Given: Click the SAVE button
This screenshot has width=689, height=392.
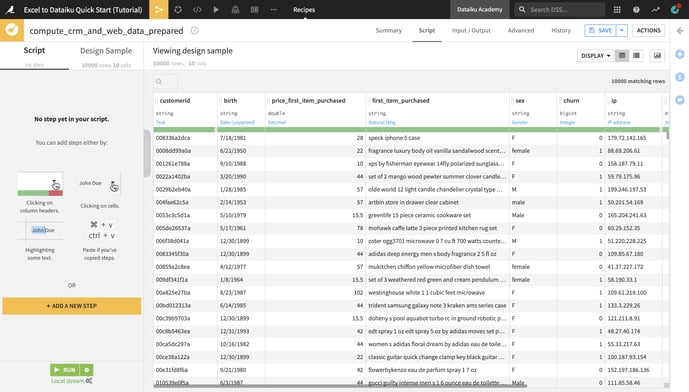Looking at the screenshot, I should pos(601,30).
